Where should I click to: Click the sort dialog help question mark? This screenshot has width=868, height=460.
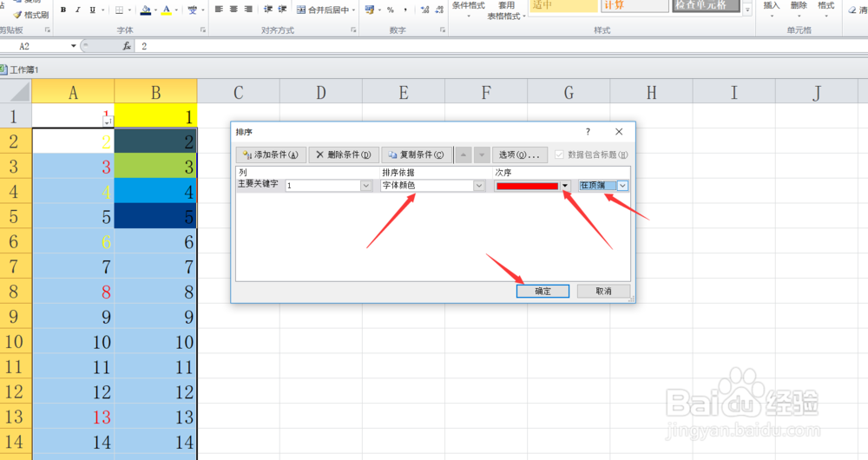(588, 132)
